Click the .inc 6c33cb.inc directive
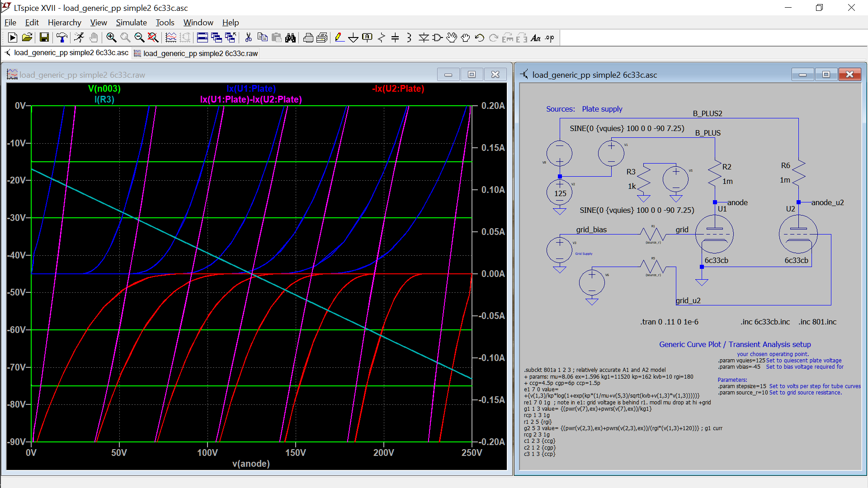The width and height of the screenshot is (868, 488). 765,322
